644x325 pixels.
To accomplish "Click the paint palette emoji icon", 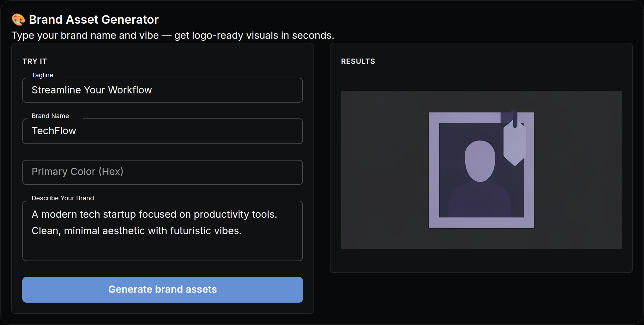I will [18, 19].
